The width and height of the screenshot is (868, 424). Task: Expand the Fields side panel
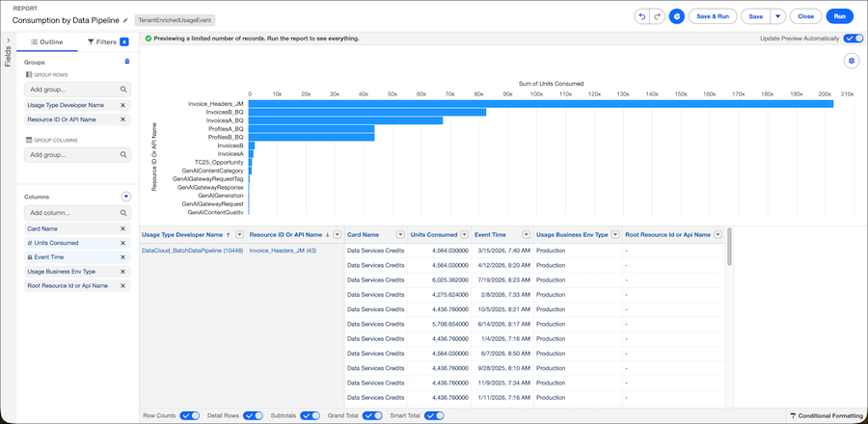pyautogui.click(x=8, y=40)
